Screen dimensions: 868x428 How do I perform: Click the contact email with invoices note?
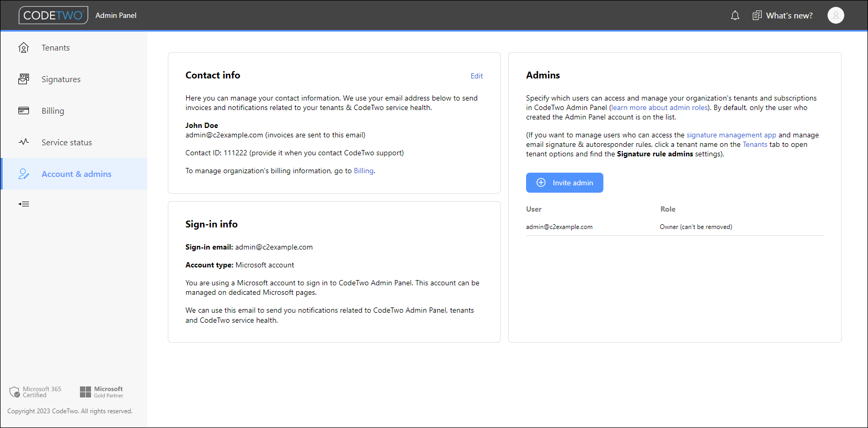(x=275, y=135)
